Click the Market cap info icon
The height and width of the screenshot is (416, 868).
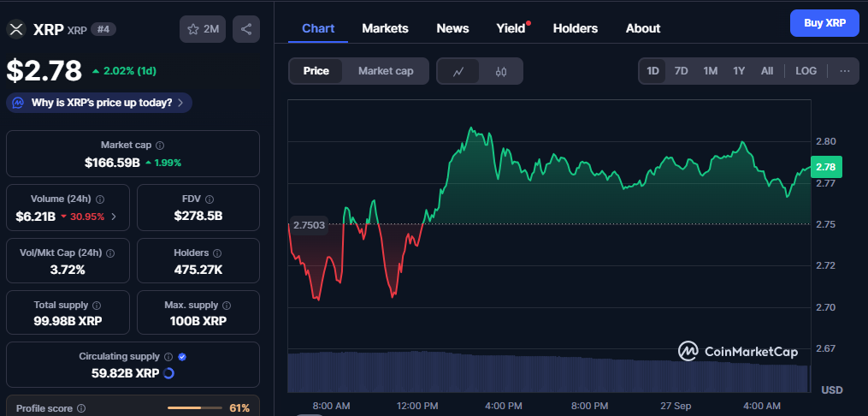160,146
